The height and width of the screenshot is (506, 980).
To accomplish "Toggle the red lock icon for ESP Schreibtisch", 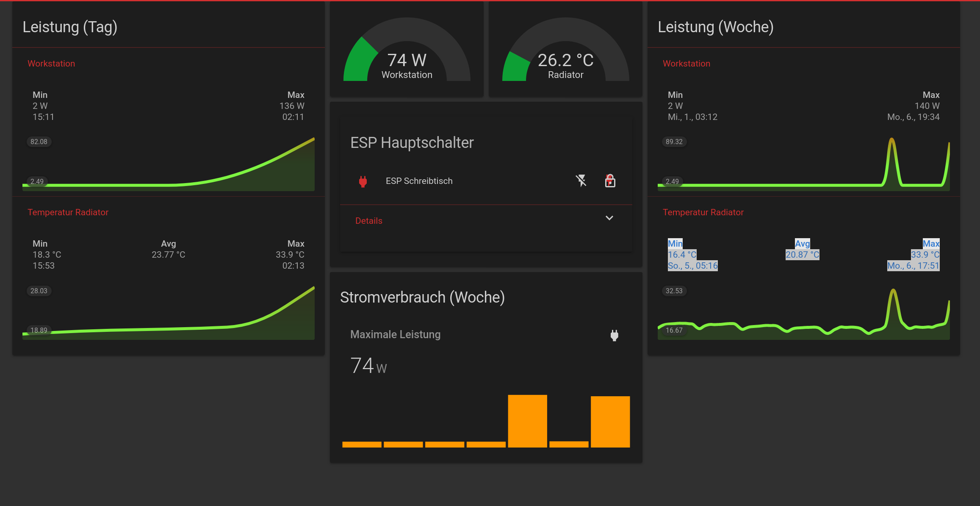I will point(610,181).
